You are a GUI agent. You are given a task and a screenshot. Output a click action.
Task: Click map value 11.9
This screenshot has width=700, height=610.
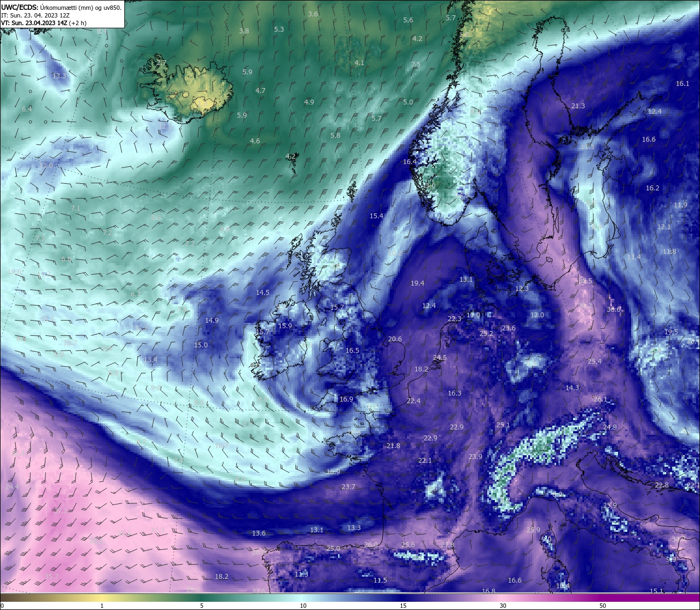tap(680, 205)
